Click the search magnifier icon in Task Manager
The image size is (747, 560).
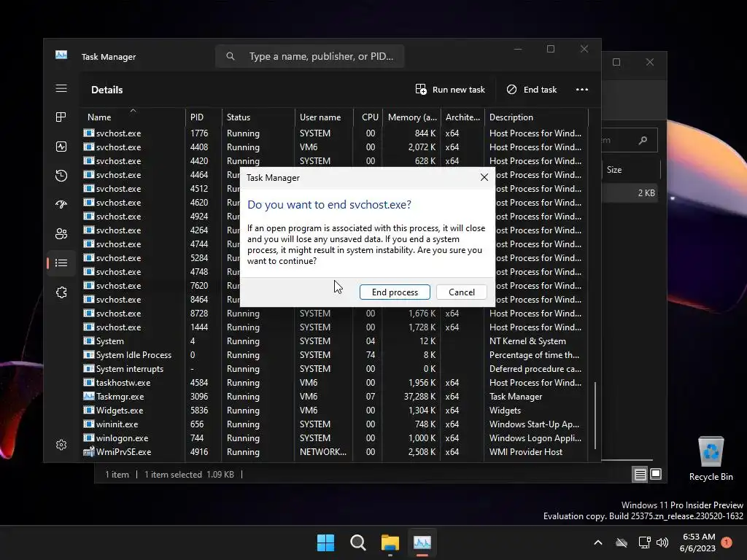[231, 56]
